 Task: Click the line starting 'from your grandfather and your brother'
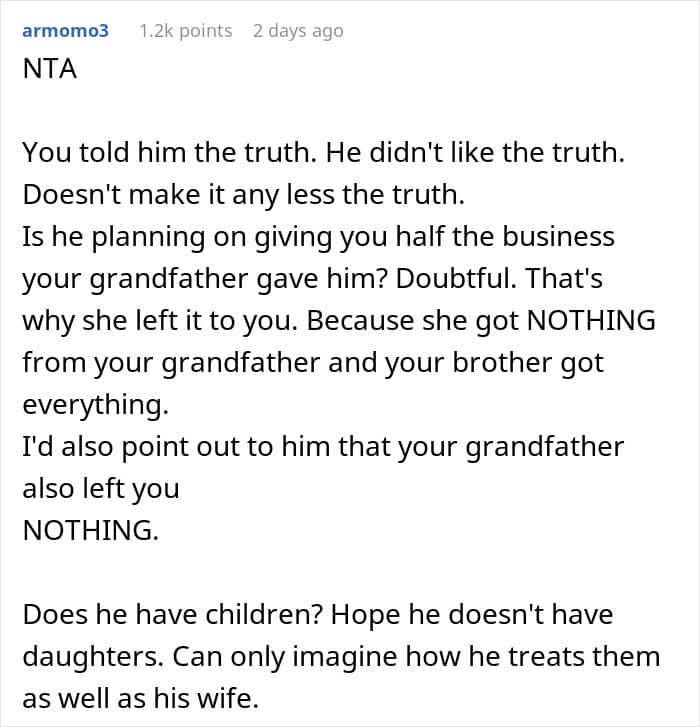[313, 362]
